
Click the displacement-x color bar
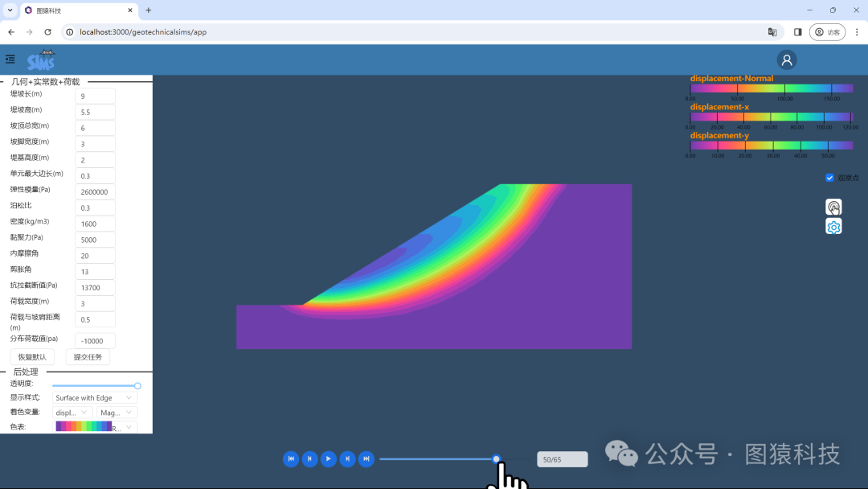pyautogui.click(x=771, y=117)
